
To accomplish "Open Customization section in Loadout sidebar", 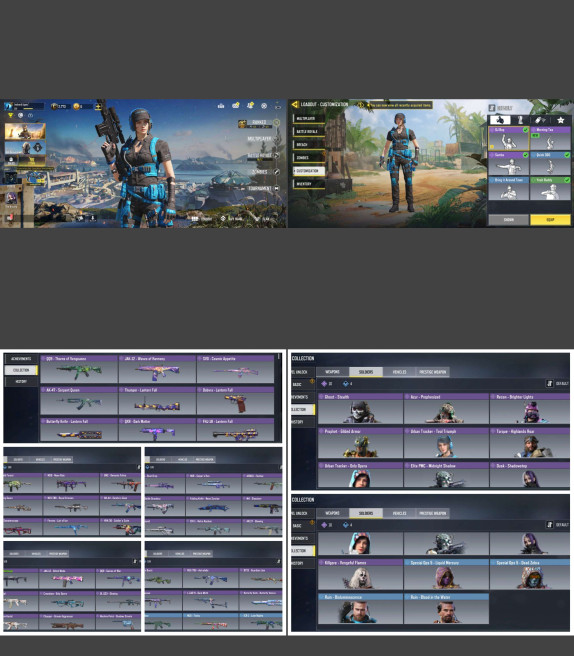I will point(309,171).
